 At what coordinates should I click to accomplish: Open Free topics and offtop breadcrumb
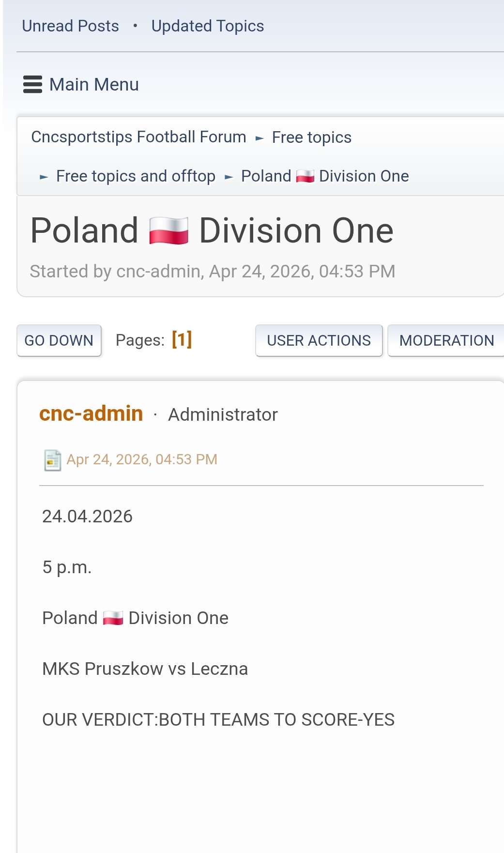[136, 176]
